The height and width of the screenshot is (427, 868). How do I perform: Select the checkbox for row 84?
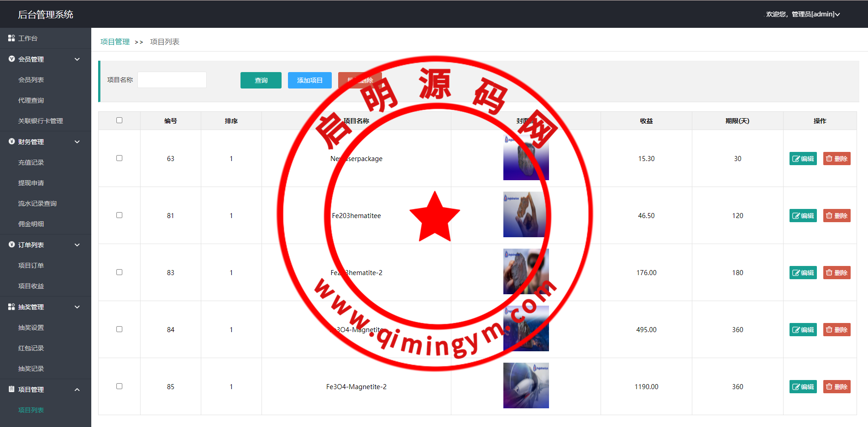[x=119, y=329]
